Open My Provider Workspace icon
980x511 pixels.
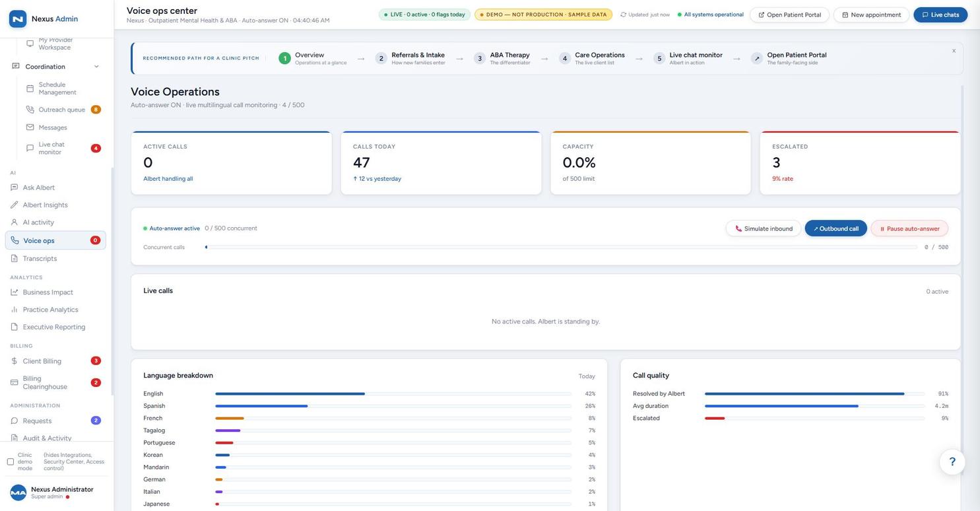tap(30, 44)
